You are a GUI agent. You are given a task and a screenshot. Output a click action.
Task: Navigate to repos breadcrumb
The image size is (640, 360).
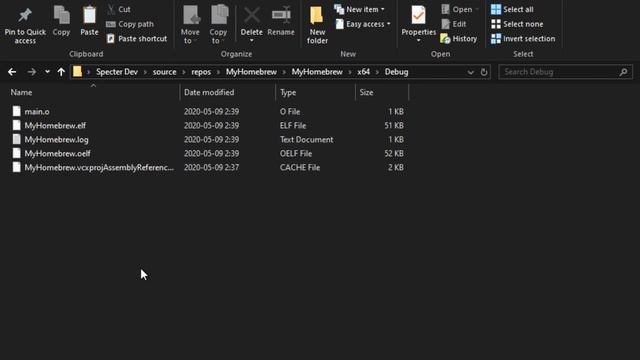(x=201, y=72)
